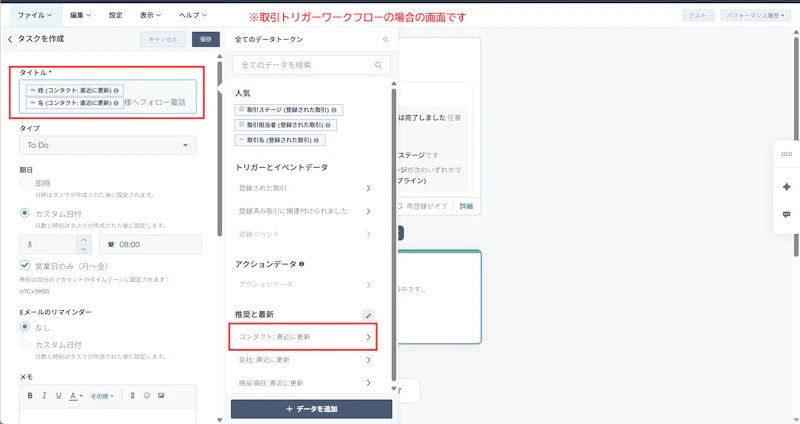Click the データを追加 button
The width and height of the screenshot is (800, 424).
pos(311,409)
